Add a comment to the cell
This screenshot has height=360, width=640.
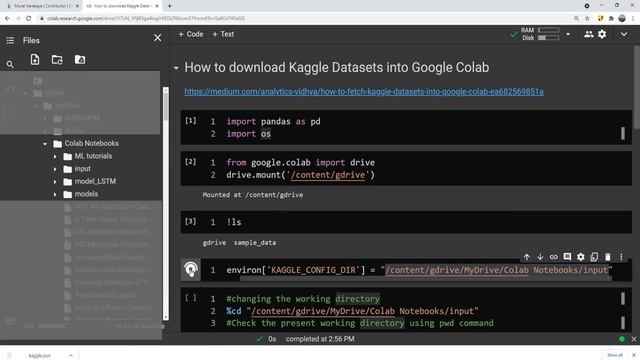point(567,257)
